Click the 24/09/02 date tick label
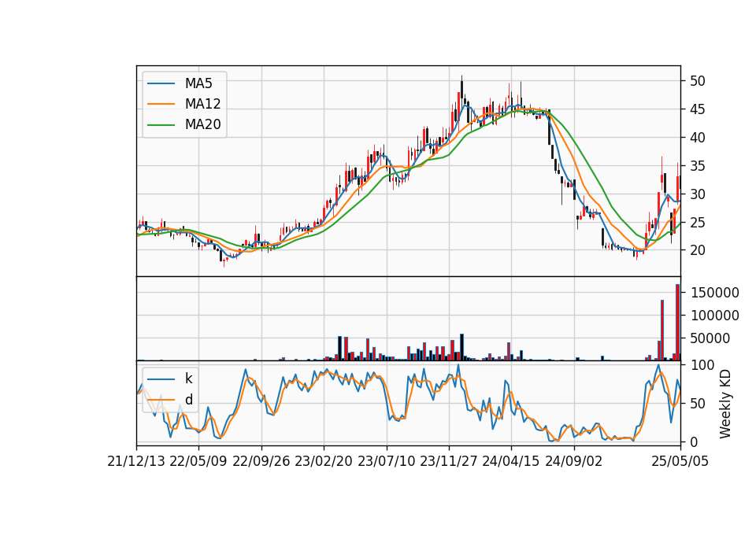Image resolution: width=756 pixels, height=543 pixels. (x=574, y=461)
